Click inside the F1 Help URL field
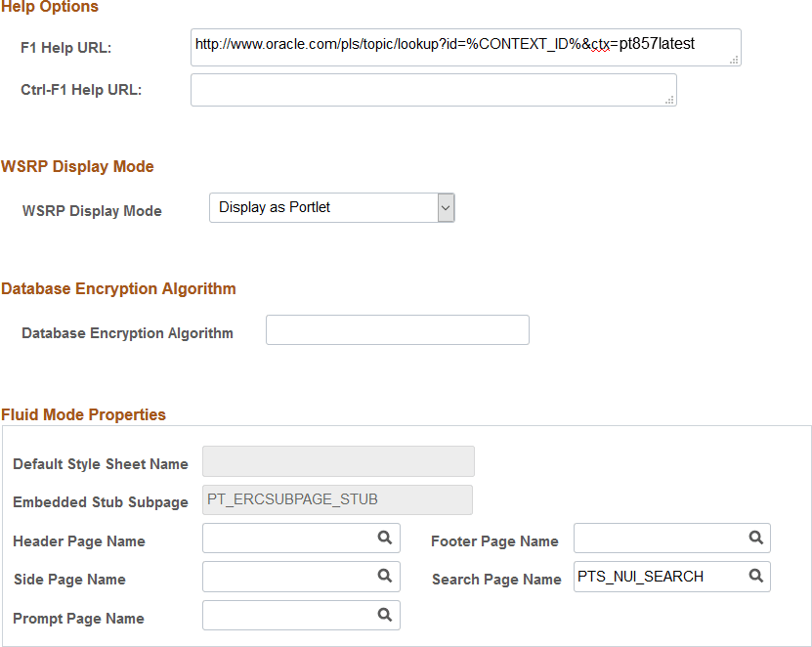Screen dimensions: 812x647 click(440, 47)
